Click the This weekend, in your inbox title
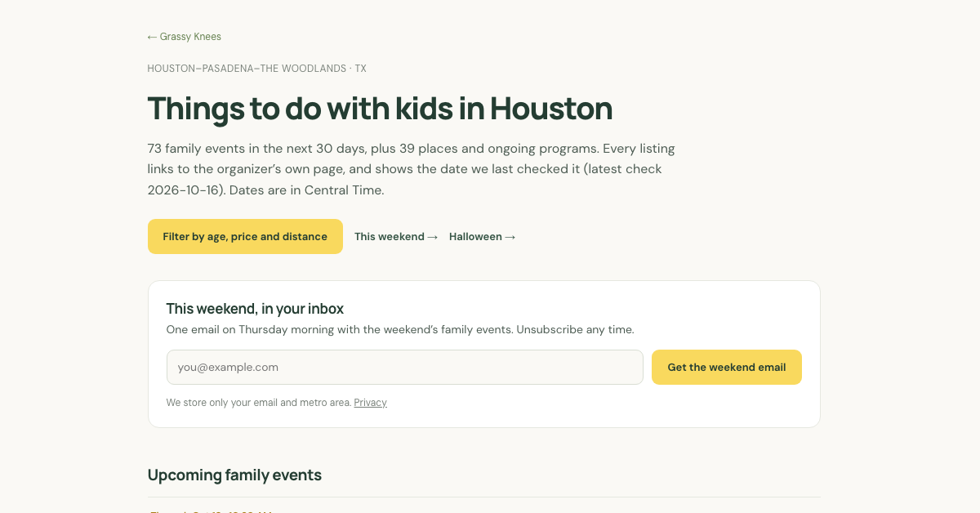This screenshot has height=513, width=980. coord(255,309)
